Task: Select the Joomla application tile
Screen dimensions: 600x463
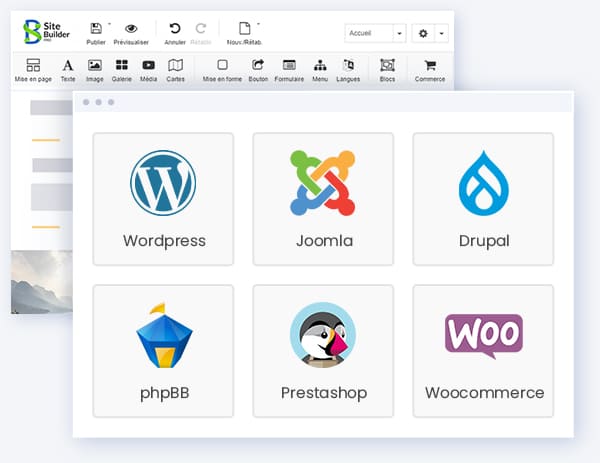Action: pos(323,199)
